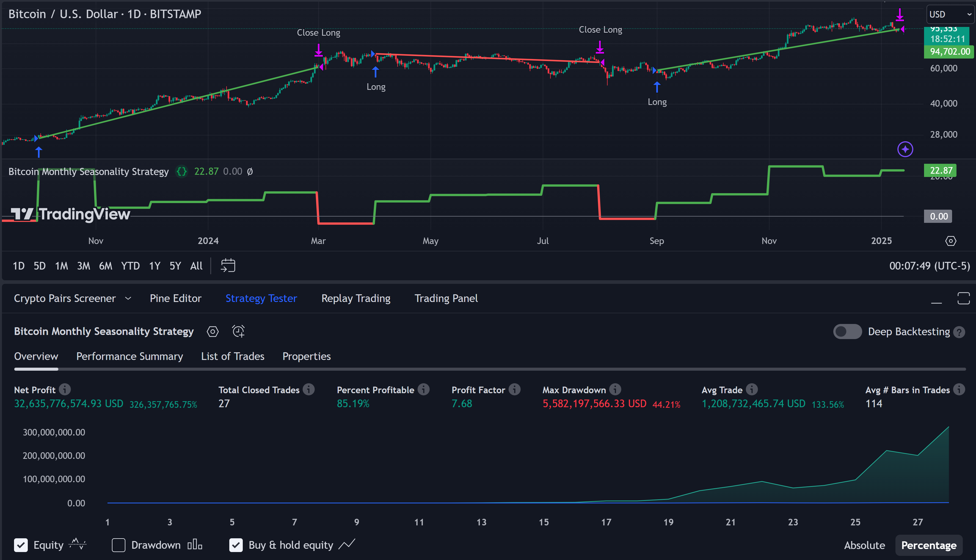The image size is (976, 560).
Task: Uncheck the Buy & hold equity checkbox
Action: point(236,545)
